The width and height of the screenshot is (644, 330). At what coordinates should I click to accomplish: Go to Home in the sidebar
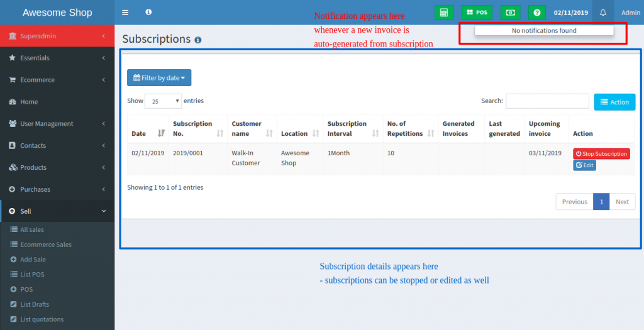(29, 102)
